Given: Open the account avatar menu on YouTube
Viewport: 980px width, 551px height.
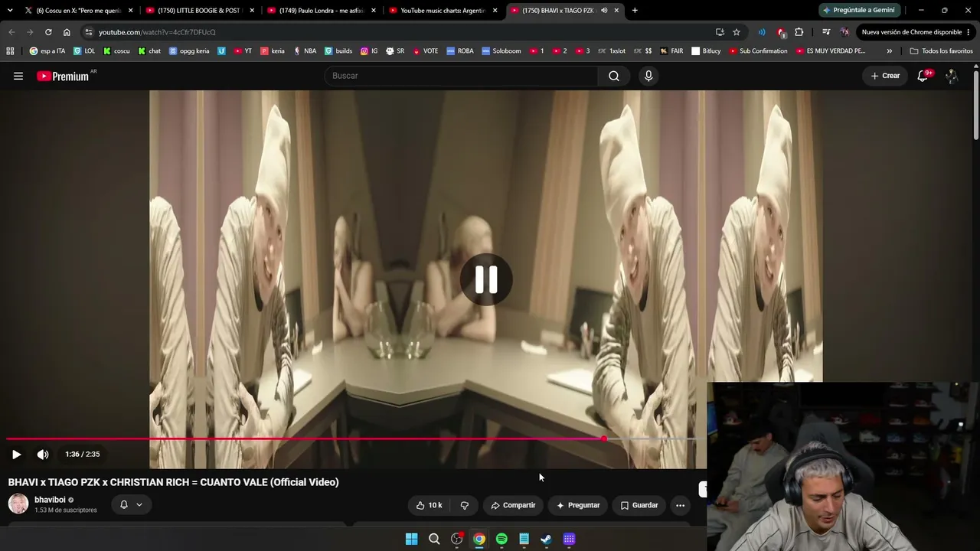Looking at the screenshot, I should click(x=951, y=76).
